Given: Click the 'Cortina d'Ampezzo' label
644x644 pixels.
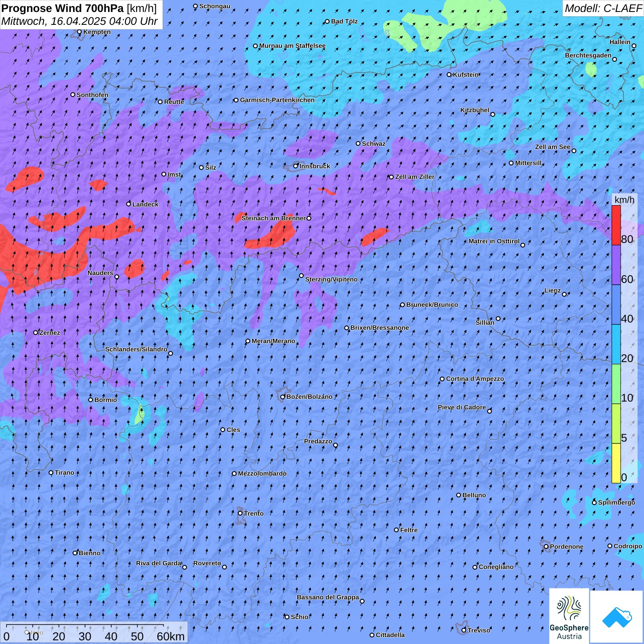Looking at the screenshot, I should [x=475, y=379].
